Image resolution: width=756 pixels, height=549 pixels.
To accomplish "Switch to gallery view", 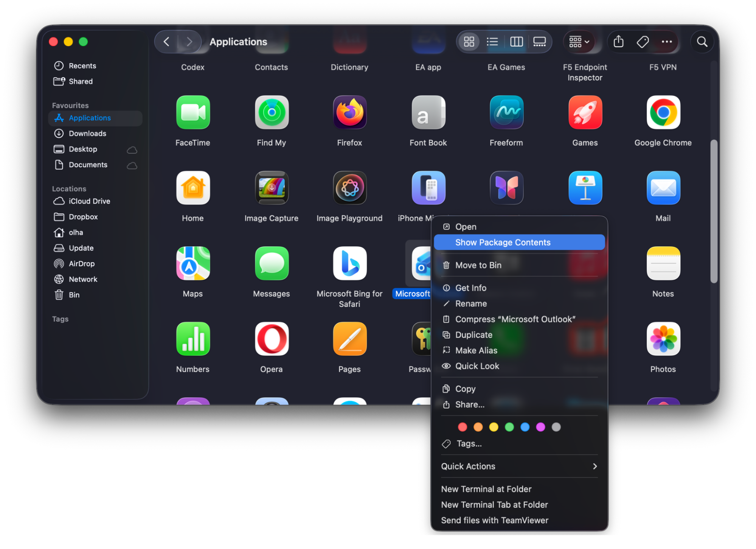I will pyautogui.click(x=539, y=42).
